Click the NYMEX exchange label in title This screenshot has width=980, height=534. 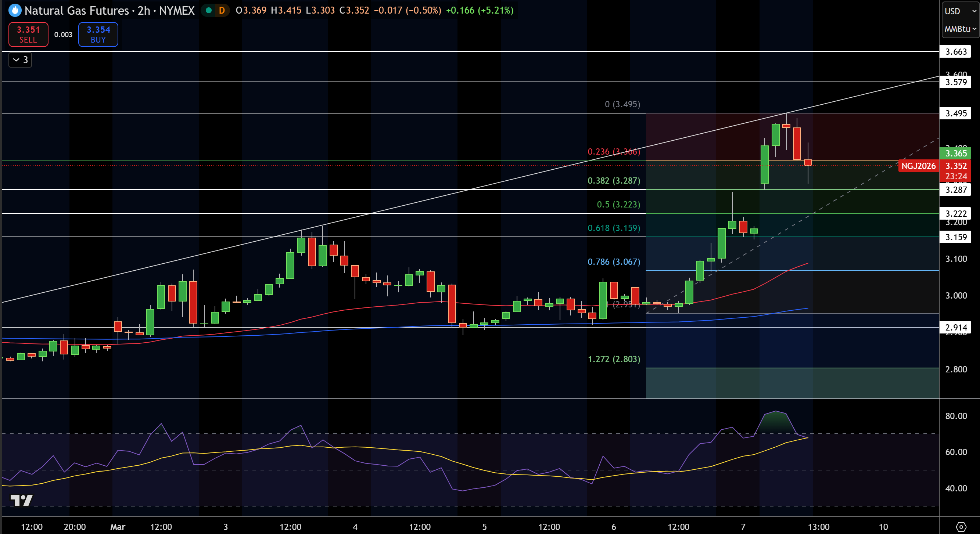(177, 10)
